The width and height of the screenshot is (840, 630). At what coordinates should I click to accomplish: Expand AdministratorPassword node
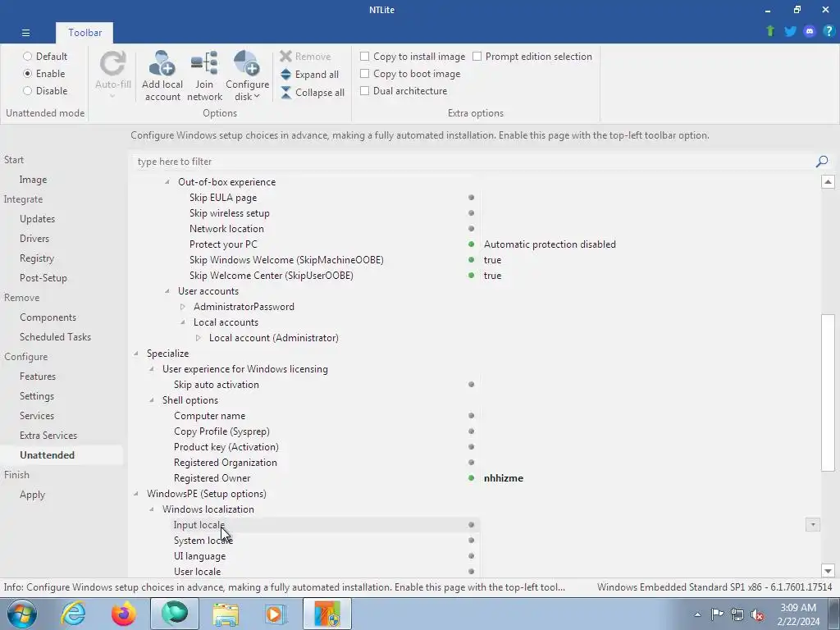coord(183,307)
